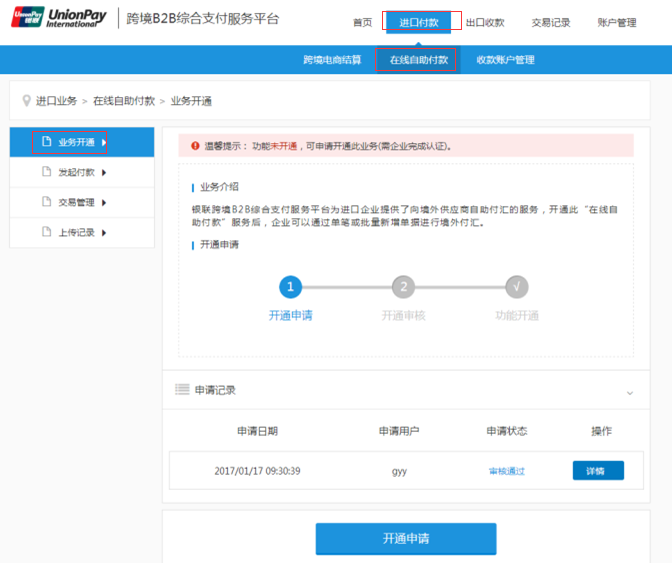Click the document icon beside 发起付款
This screenshot has width=672, height=563.
tap(46, 172)
